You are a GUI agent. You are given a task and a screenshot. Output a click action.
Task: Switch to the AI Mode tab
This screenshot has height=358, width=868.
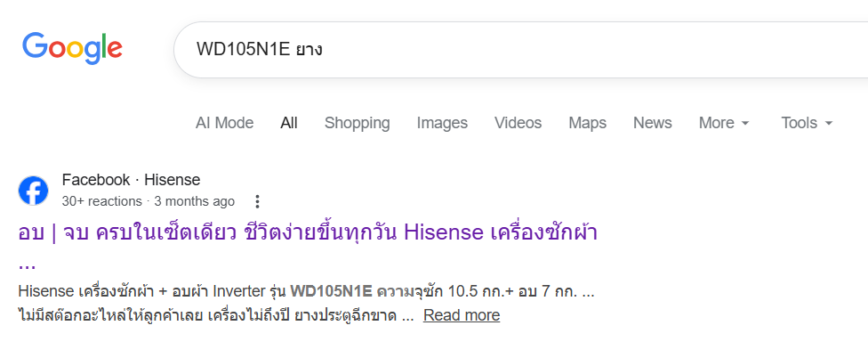[224, 123]
